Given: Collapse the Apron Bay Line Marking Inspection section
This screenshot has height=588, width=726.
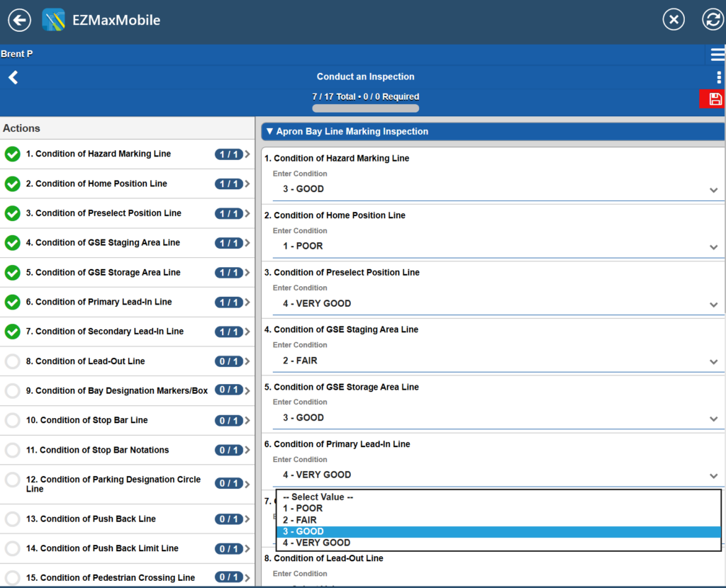Looking at the screenshot, I should coord(269,131).
